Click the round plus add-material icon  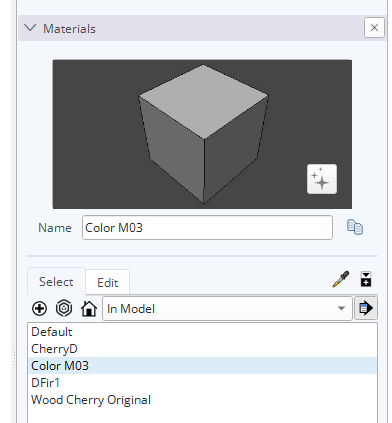tap(39, 309)
